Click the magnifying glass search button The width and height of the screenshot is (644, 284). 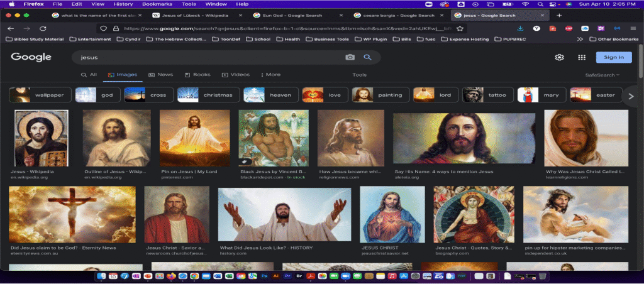(367, 57)
